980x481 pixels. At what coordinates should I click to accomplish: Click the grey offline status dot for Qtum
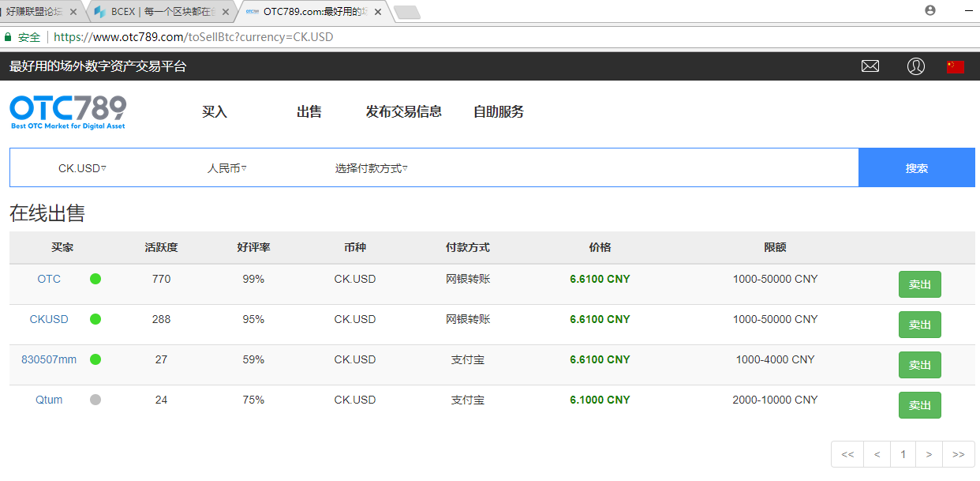tap(95, 400)
